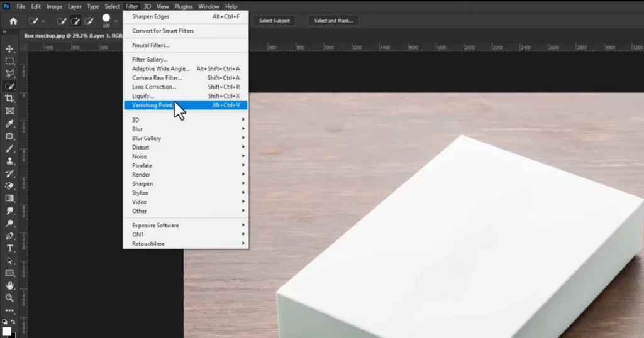644x338 pixels.
Task: Select the Hand tool
Action: (x=9, y=285)
